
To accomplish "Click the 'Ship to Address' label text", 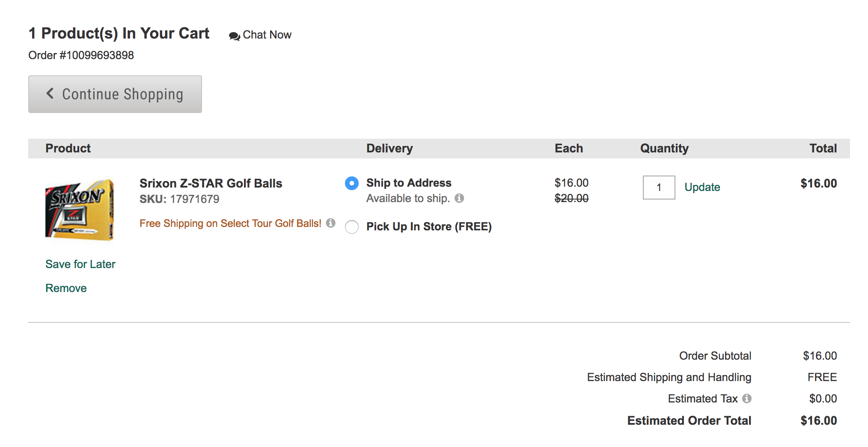I will tap(409, 183).
